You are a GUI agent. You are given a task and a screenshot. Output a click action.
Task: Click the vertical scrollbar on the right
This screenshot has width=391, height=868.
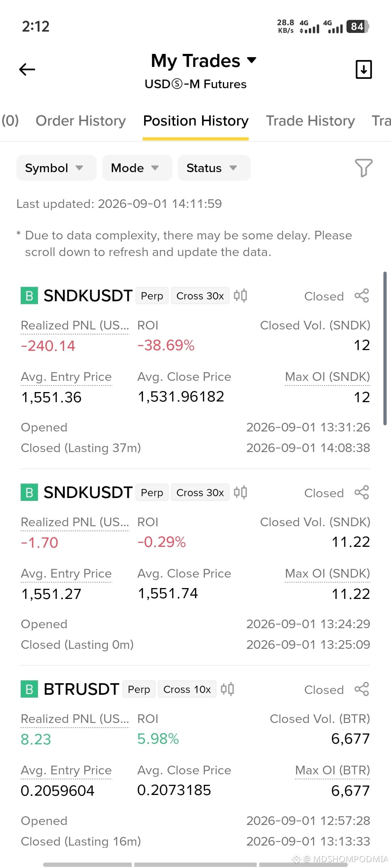pos(385,348)
